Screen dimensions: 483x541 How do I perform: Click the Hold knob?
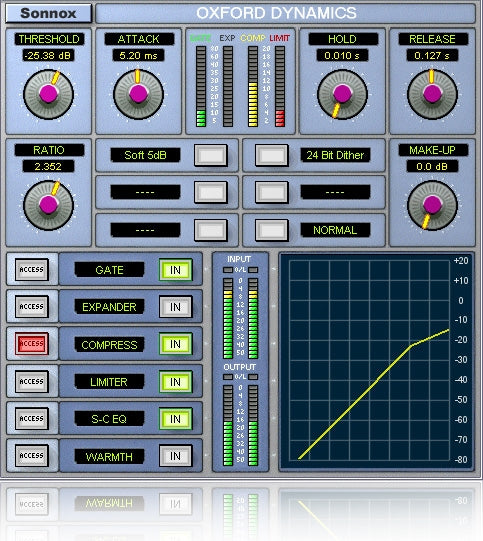coord(342,94)
